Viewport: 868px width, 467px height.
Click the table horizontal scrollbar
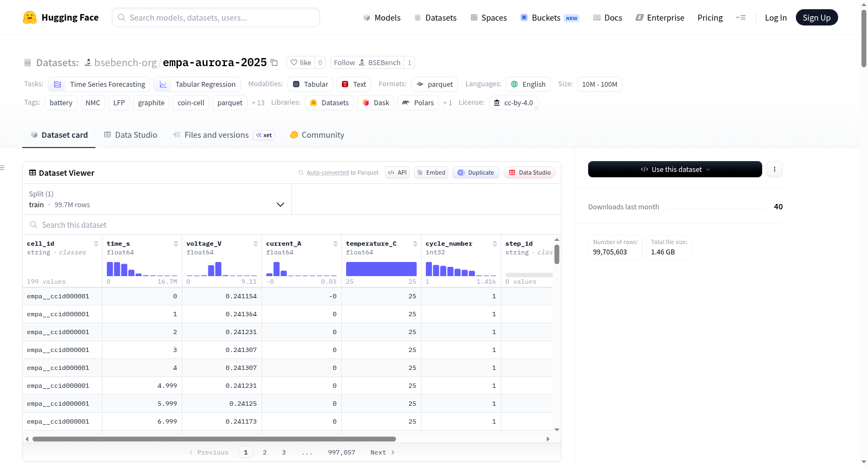click(214, 439)
